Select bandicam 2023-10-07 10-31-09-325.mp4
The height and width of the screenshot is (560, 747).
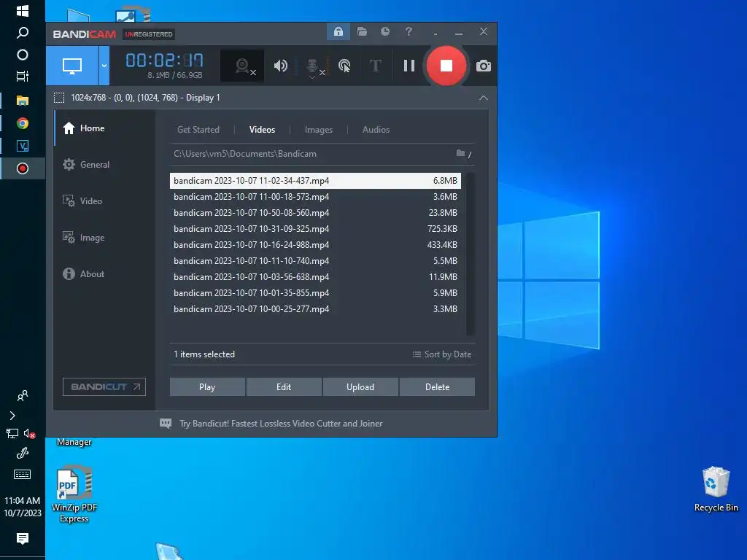315,228
